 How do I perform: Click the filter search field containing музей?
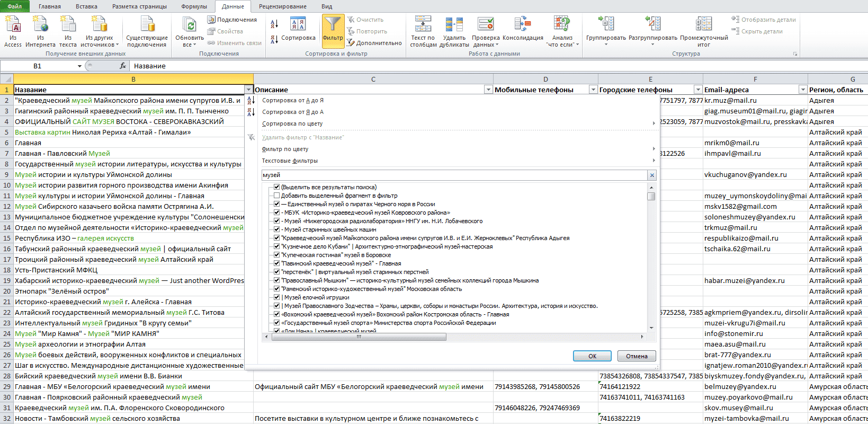(454, 175)
